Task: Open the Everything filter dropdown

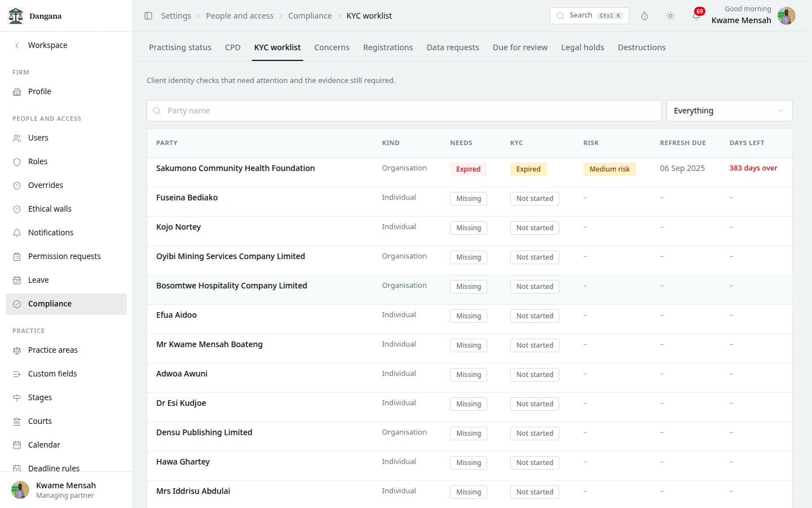Action: click(729, 111)
